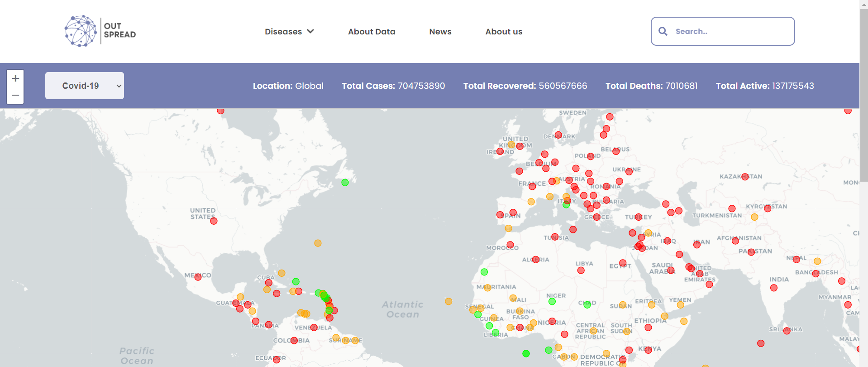The width and height of the screenshot is (868, 367).
Task: Select the Total Cases: 704753890 text
Action: pyautogui.click(x=393, y=86)
